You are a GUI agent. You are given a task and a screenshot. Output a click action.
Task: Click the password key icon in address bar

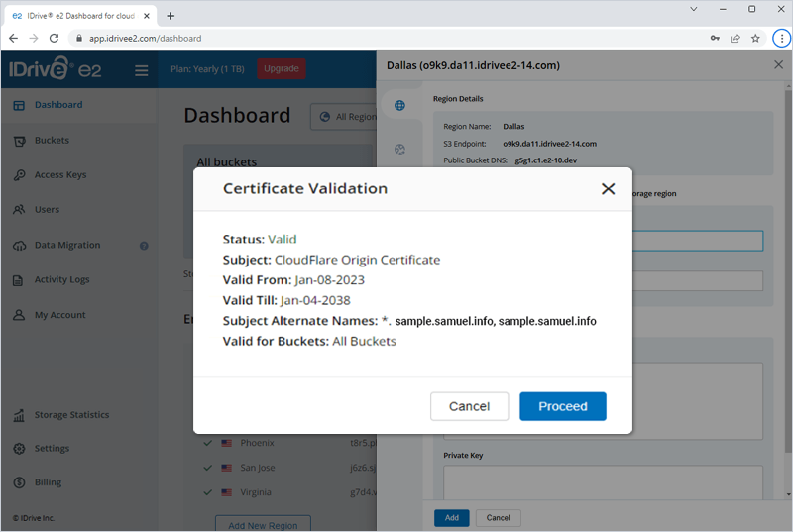pos(715,38)
